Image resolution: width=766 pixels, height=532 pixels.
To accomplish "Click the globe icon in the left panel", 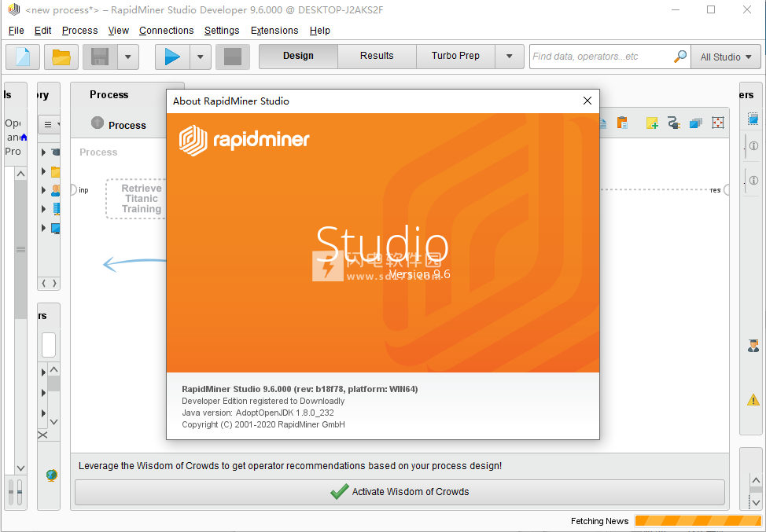I will coord(51,475).
